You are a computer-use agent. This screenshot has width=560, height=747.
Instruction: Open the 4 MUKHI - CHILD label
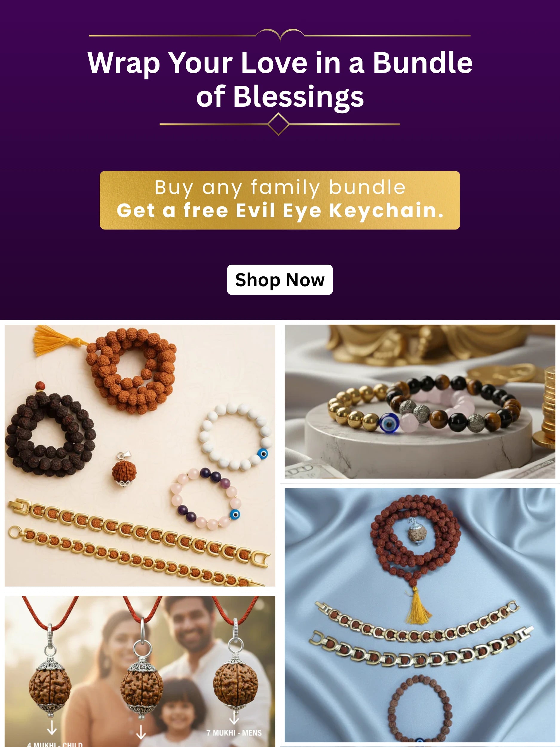pyautogui.click(x=55, y=744)
